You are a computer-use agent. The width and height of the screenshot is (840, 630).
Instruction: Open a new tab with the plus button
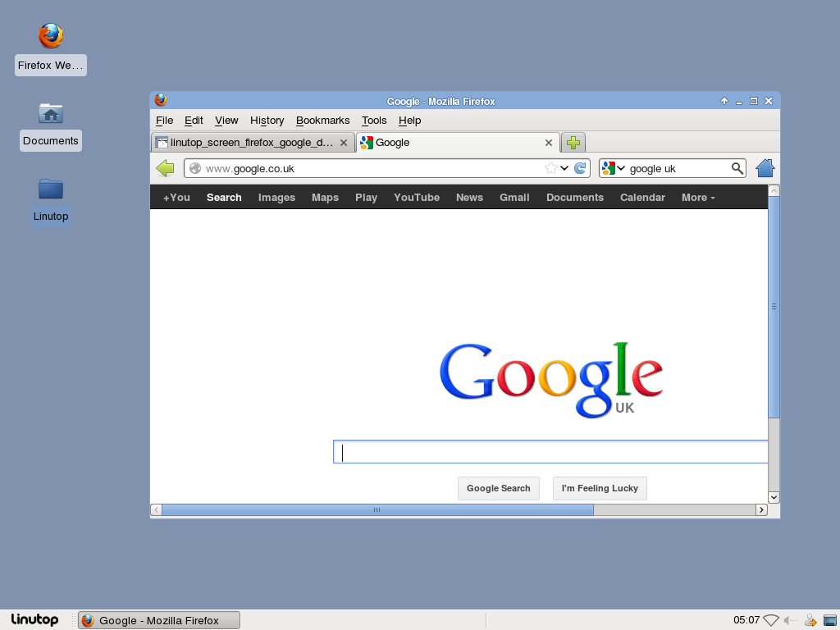tap(573, 143)
